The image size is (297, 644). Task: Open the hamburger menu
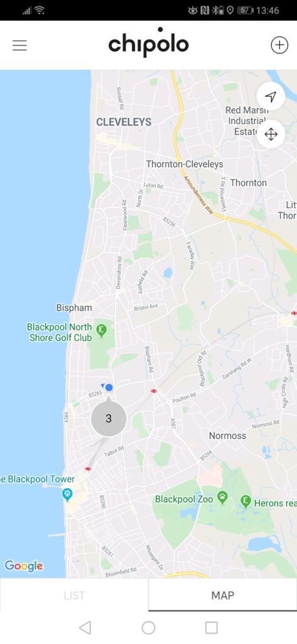[x=19, y=45]
